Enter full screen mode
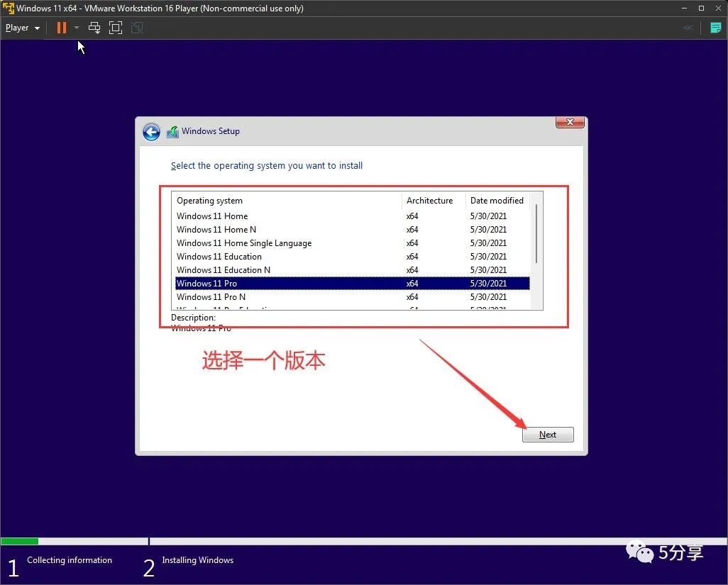The image size is (728, 585). (x=116, y=28)
